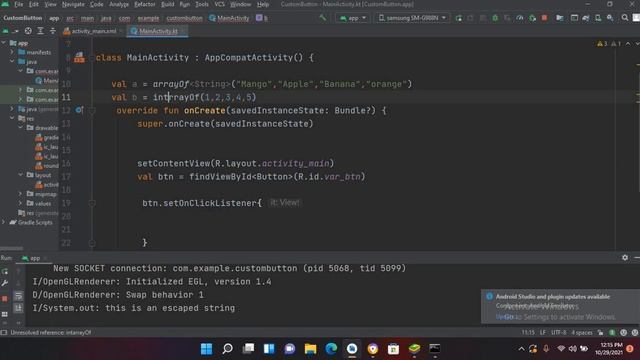Viewport: 640px width, 360px height.
Task: Toggle scroll to end in the Run console
Action: pos(18,308)
